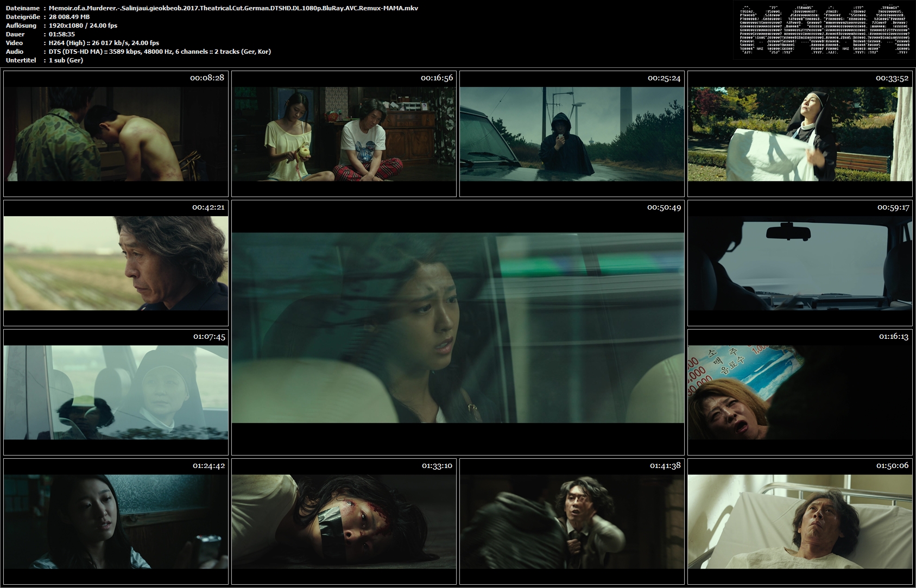The width and height of the screenshot is (916, 588).
Task: Click the DTS (DTS-HD MA) audio info line
Action: [160, 52]
